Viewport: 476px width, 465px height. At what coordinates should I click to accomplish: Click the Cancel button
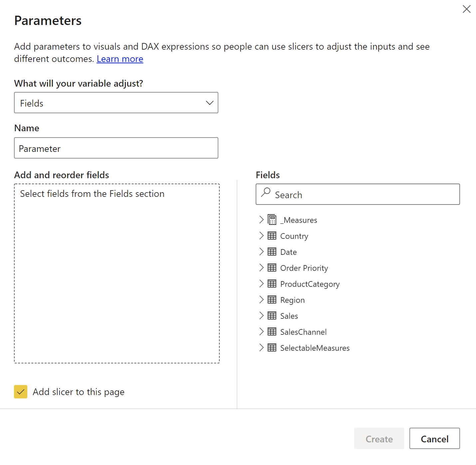coord(435,438)
